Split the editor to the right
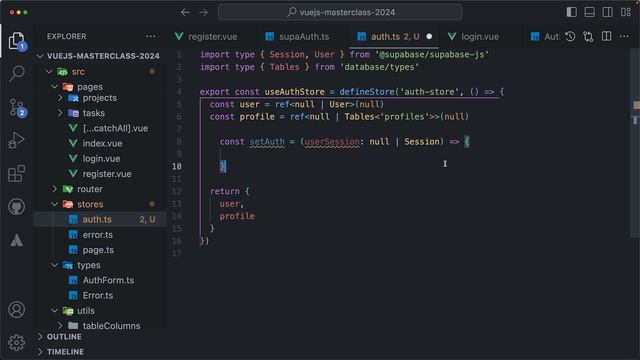Image resolution: width=640 pixels, height=360 pixels. (607, 36)
